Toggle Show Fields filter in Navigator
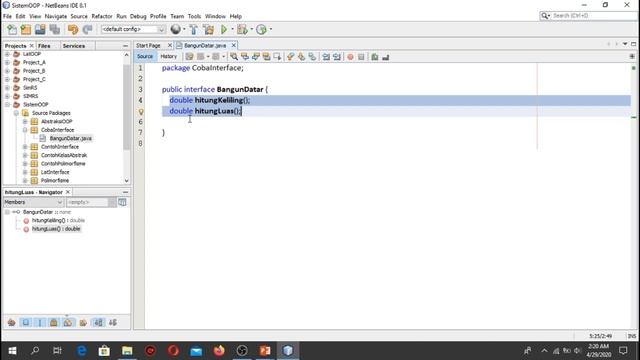 (26, 322)
